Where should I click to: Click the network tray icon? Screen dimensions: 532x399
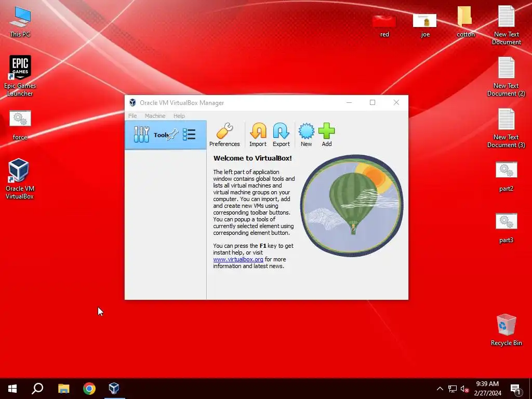[453, 389]
